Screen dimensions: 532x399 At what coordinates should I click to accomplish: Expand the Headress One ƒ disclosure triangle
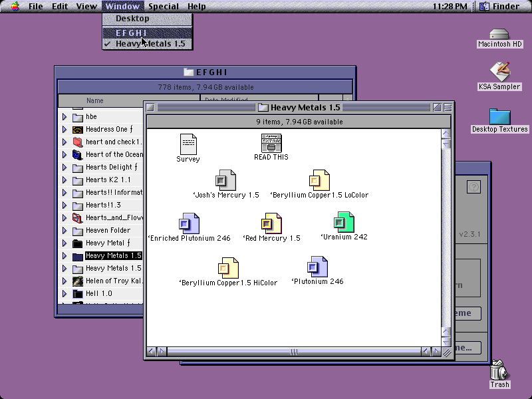pos(65,129)
